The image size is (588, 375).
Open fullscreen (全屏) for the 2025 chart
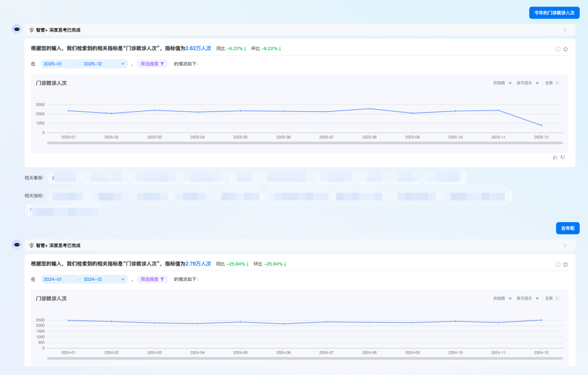[x=552, y=83]
